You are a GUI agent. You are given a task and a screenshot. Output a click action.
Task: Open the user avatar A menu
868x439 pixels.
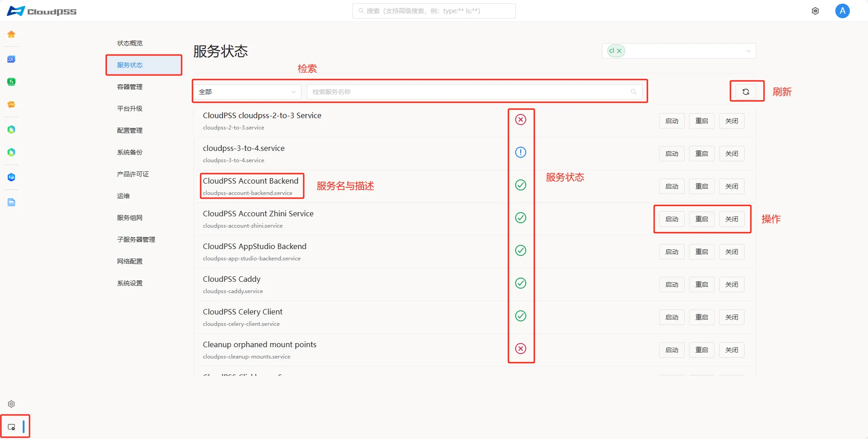(x=843, y=11)
